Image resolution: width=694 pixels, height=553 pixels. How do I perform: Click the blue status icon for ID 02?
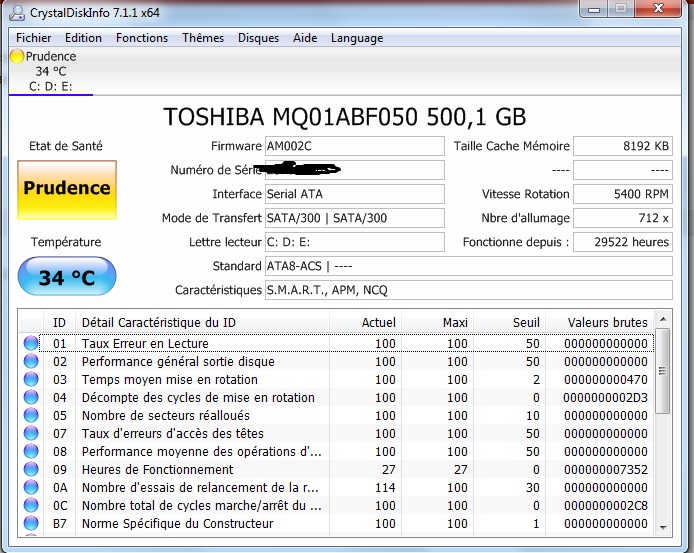[31, 361]
